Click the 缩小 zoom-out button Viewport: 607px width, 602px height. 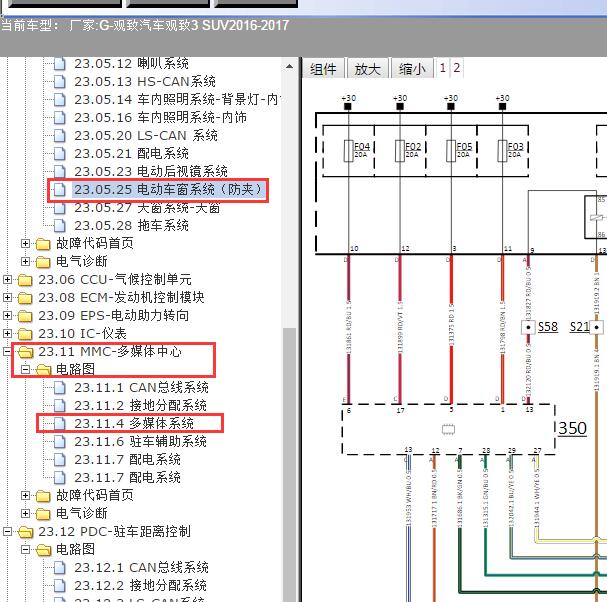[412, 69]
